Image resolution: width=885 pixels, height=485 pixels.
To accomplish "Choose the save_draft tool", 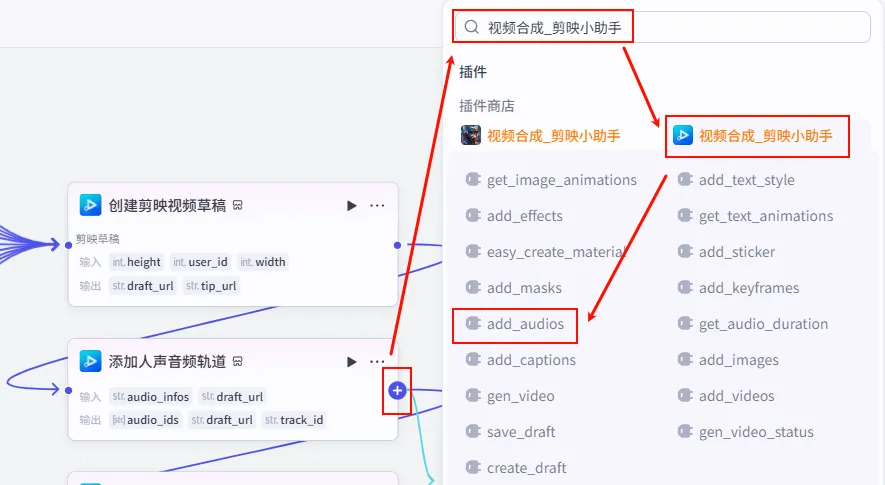I will click(510, 432).
